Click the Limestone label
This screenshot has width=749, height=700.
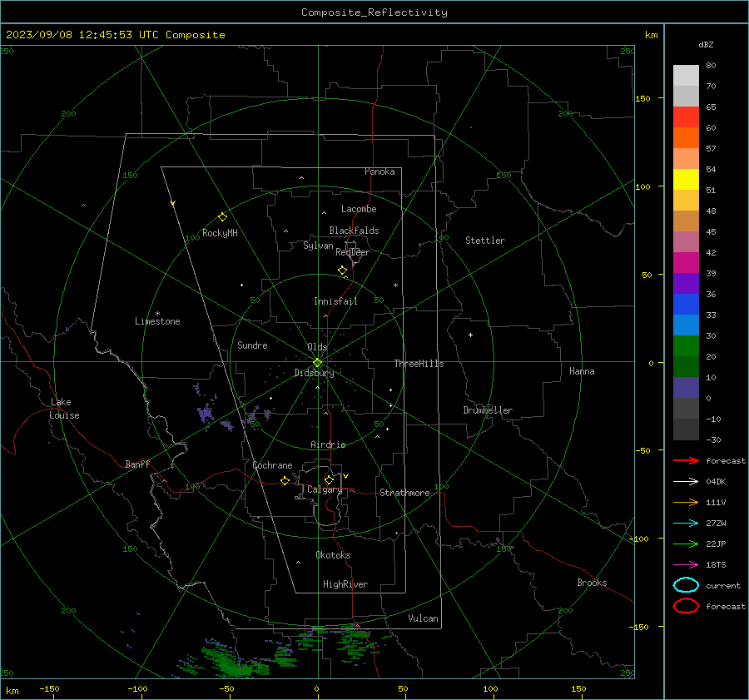pos(157,321)
